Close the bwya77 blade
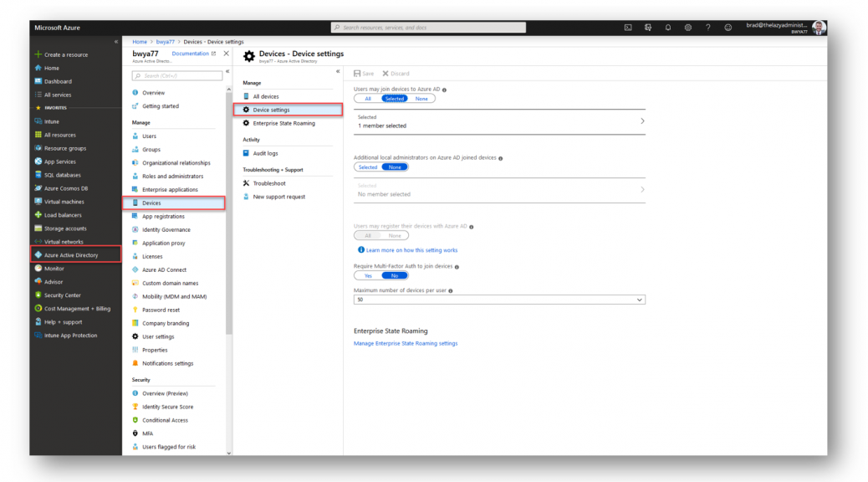 (226, 54)
